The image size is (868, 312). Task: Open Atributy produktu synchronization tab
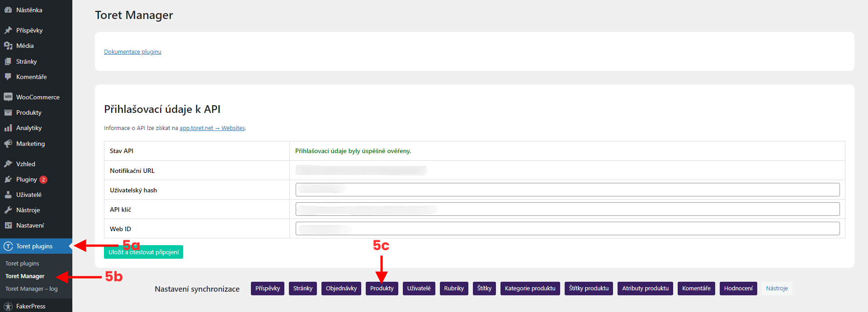[646, 289]
